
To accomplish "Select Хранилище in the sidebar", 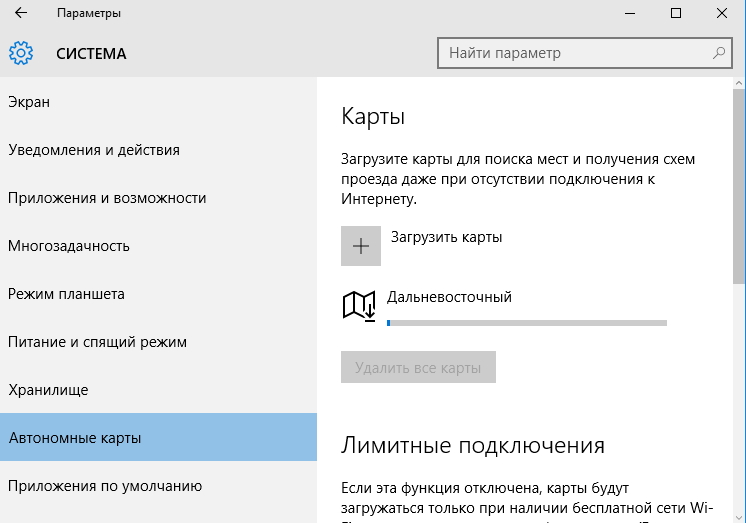I will point(48,390).
